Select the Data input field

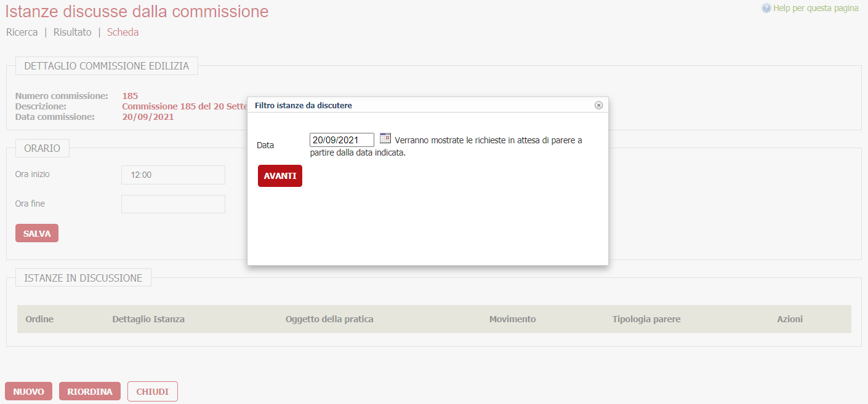tap(341, 139)
